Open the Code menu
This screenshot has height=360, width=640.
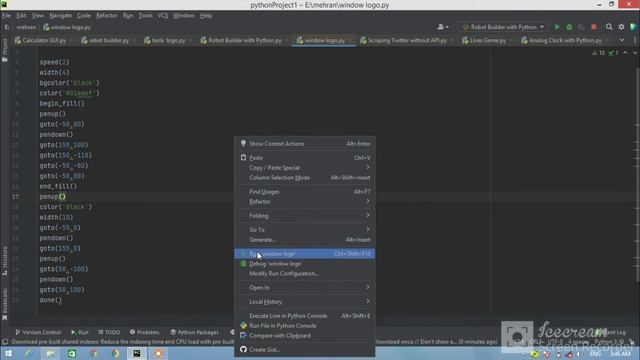click(x=84, y=16)
